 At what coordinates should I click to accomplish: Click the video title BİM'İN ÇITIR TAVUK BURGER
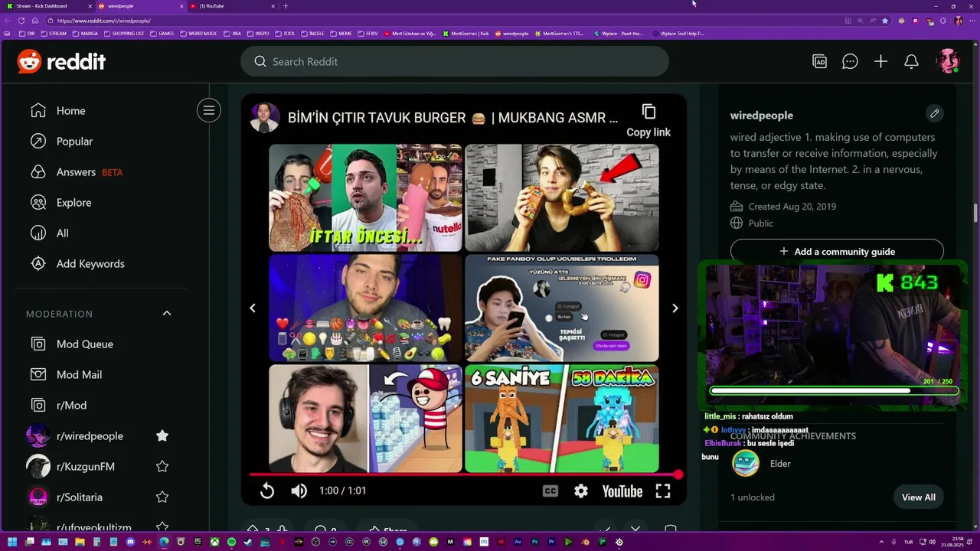[x=452, y=118]
